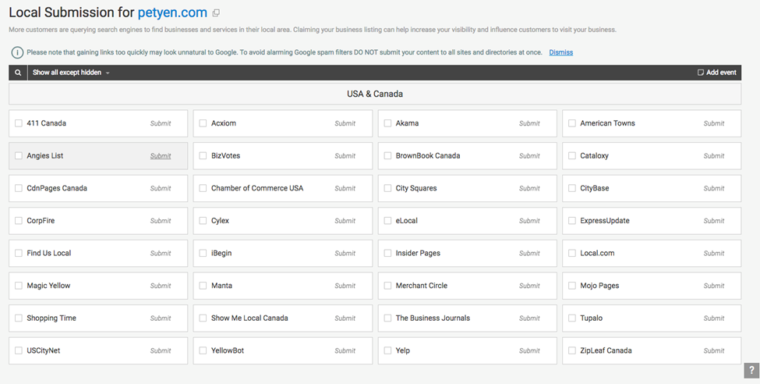This screenshot has height=384, width=760.
Task: Tick the Mojo Pages checkbox
Action: click(572, 286)
